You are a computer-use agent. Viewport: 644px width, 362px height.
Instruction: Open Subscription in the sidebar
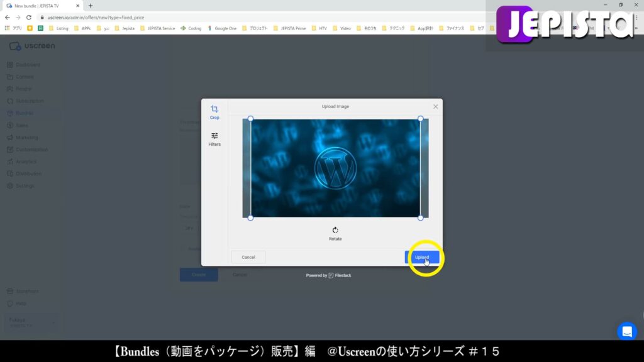pos(25,101)
